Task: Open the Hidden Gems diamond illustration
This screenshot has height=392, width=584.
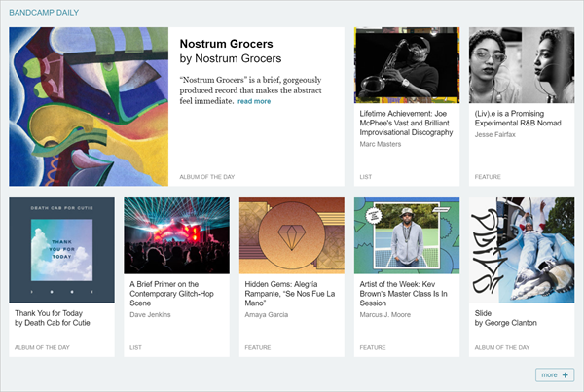Action: coord(292,235)
